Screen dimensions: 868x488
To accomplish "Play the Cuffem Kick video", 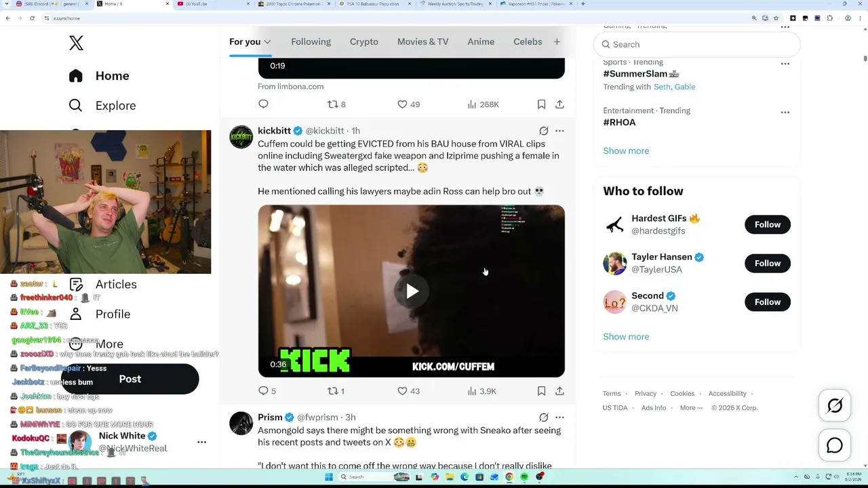I will click(412, 291).
